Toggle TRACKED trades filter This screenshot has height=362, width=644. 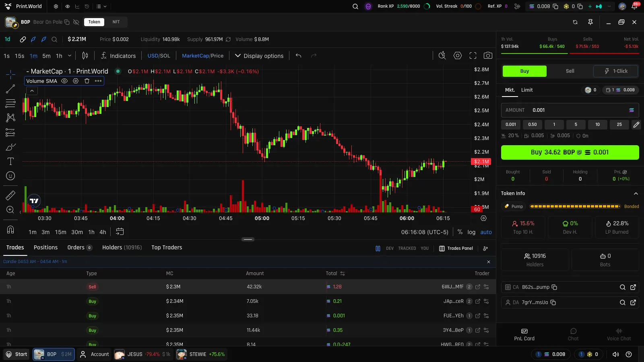click(407, 249)
